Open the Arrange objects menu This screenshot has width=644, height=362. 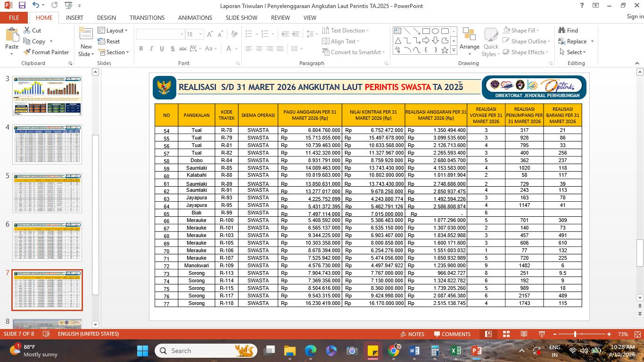469,41
